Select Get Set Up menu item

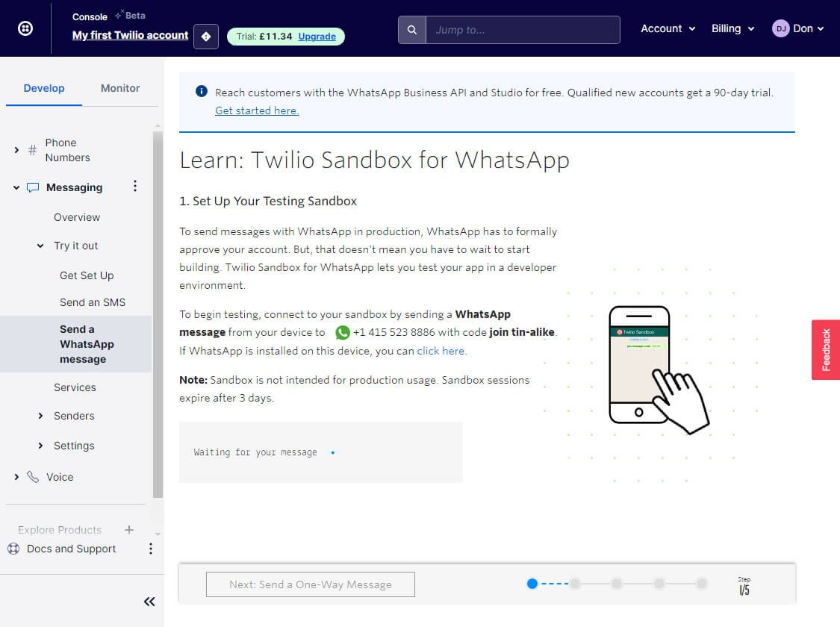[87, 275]
